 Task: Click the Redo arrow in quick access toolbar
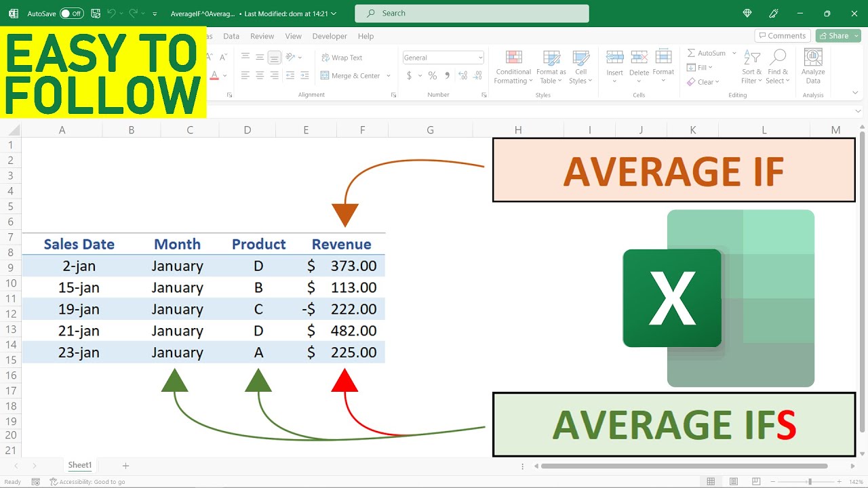point(134,13)
